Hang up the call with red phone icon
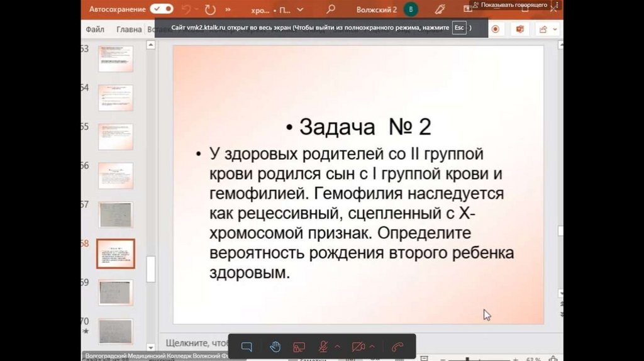Screen dimensions: 644x361 pyautogui.click(x=397, y=347)
